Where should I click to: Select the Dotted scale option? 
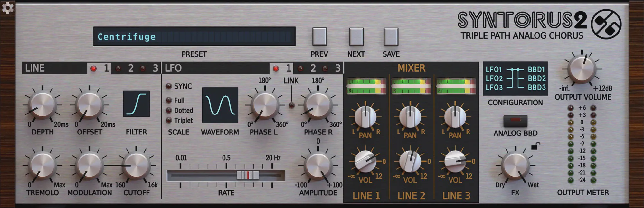pos(169,110)
